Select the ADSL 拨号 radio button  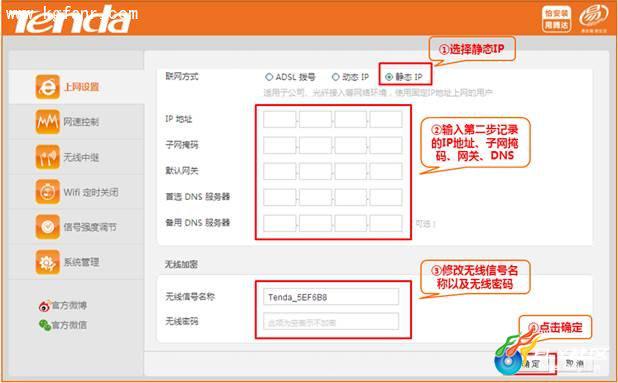pyautogui.click(x=269, y=77)
